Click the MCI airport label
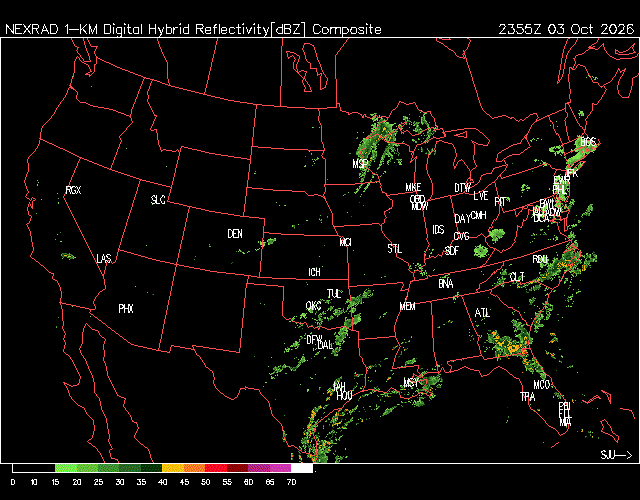This screenshot has width=640, height=500. click(346, 242)
